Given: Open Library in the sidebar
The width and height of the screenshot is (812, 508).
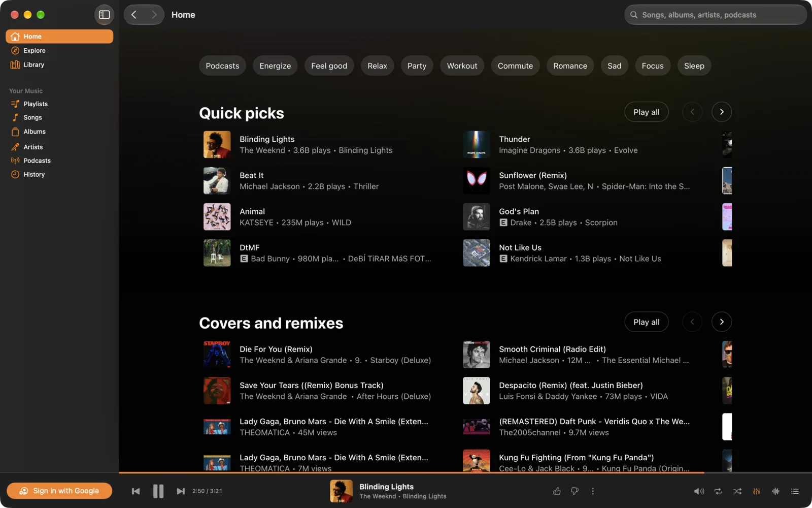Looking at the screenshot, I should tap(59, 65).
